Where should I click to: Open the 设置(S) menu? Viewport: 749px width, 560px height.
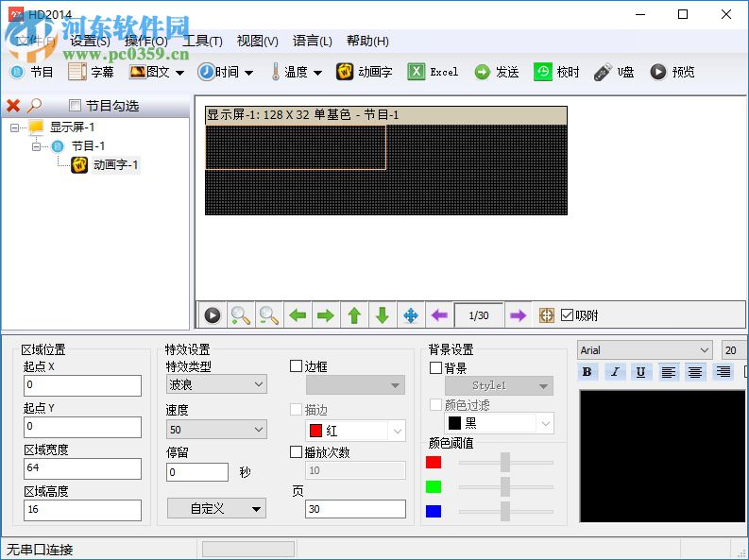click(90, 41)
